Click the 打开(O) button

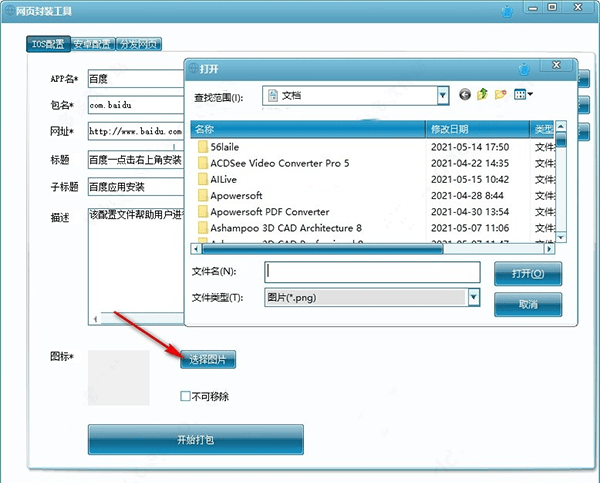(x=528, y=273)
